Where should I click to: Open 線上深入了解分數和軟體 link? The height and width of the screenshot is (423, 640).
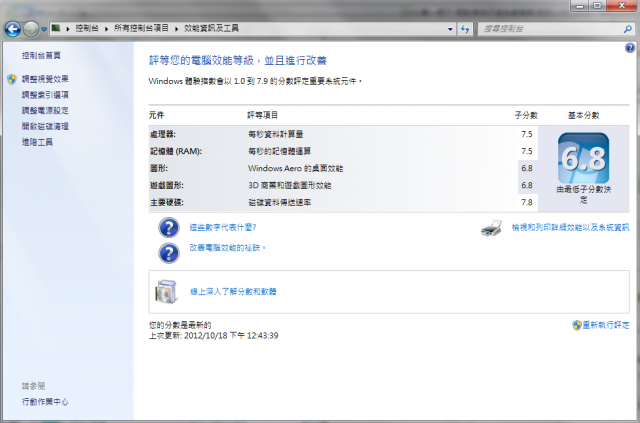233,292
